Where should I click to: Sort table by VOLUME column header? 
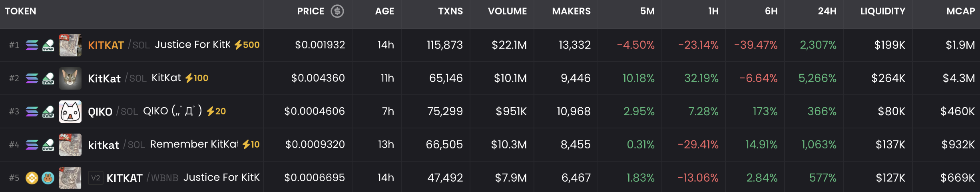(507, 11)
